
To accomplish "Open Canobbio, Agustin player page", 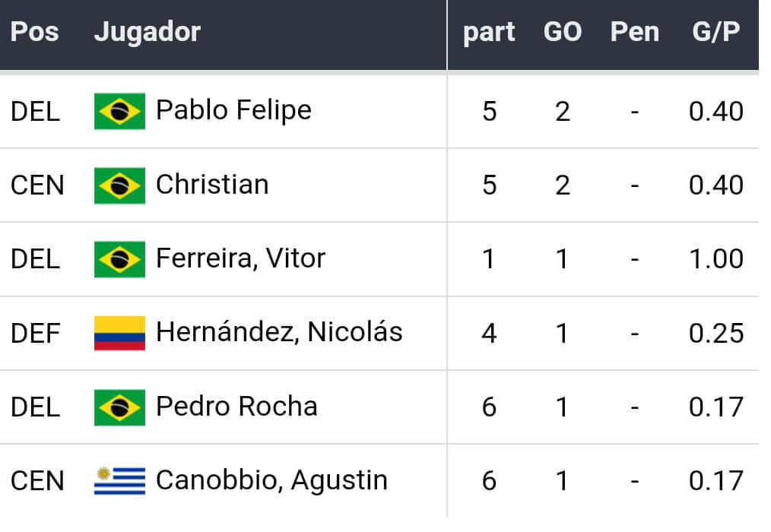I will click(271, 480).
